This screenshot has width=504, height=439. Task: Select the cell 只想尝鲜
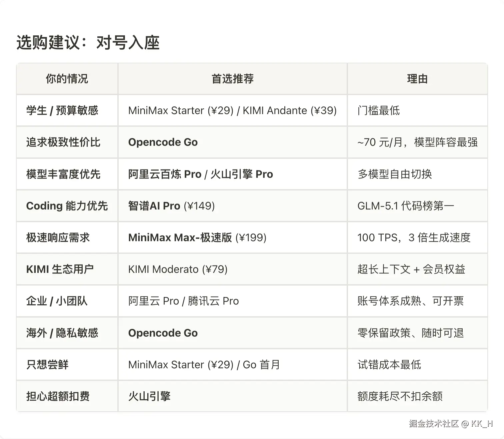click(67, 365)
